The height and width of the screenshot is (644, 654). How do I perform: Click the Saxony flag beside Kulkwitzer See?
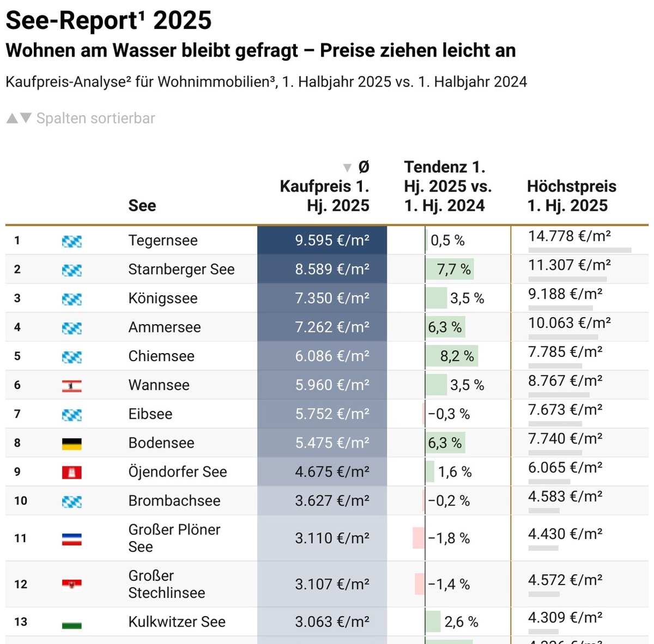click(72, 623)
